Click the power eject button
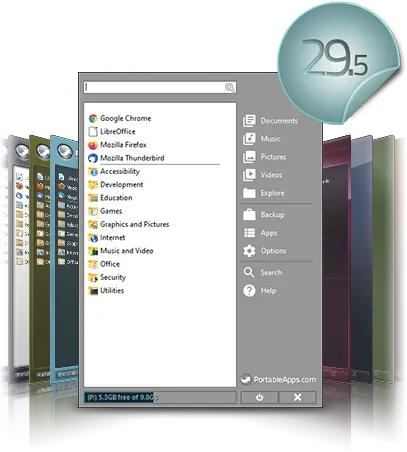Image resolution: width=407 pixels, height=452 pixels. pyautogui.click(x=259, y=397)
